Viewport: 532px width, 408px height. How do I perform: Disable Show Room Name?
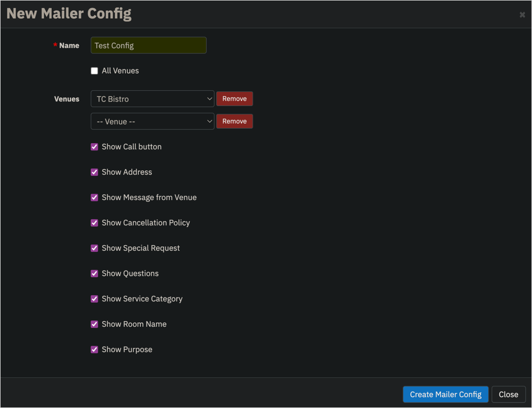click(x=95, y=324)
